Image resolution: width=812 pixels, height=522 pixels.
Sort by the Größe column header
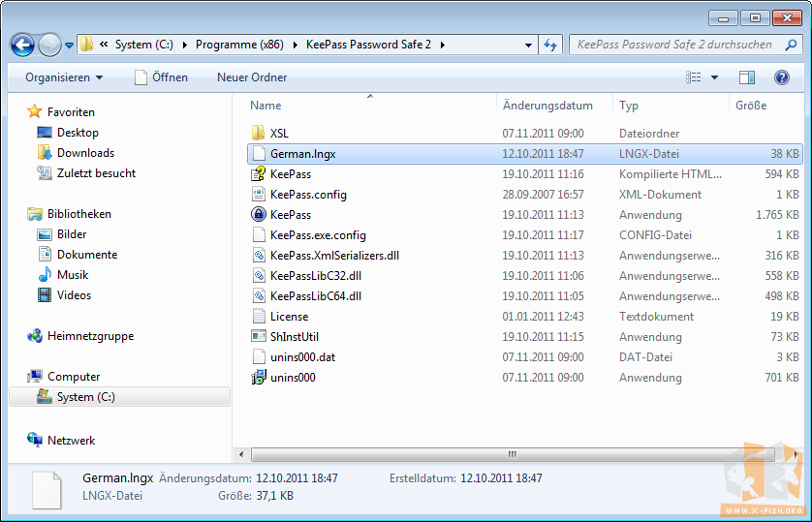point(751,106)
